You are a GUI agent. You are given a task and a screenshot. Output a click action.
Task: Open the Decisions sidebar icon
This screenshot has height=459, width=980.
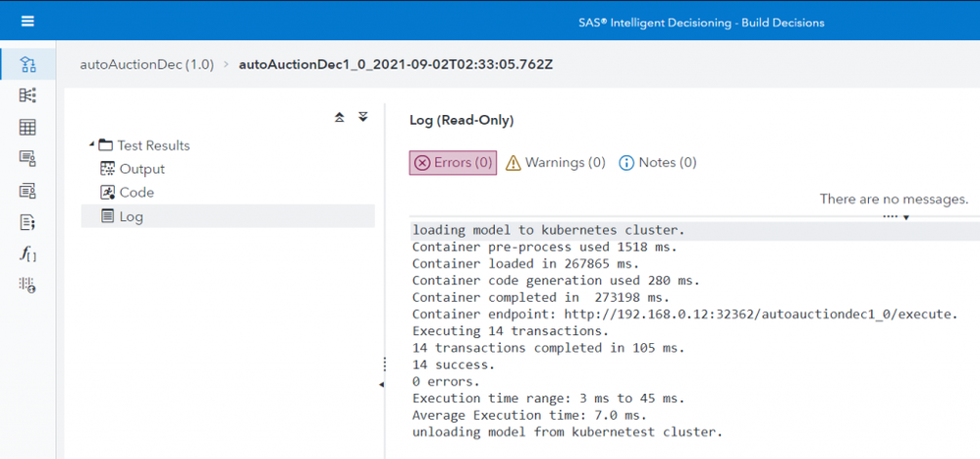coord(27,64)
